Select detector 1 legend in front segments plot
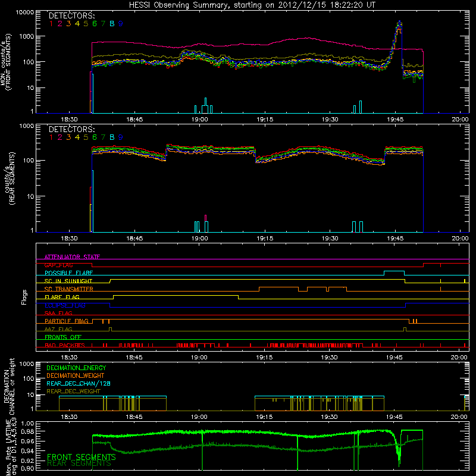476x476 pixels. tap(51, 23)
